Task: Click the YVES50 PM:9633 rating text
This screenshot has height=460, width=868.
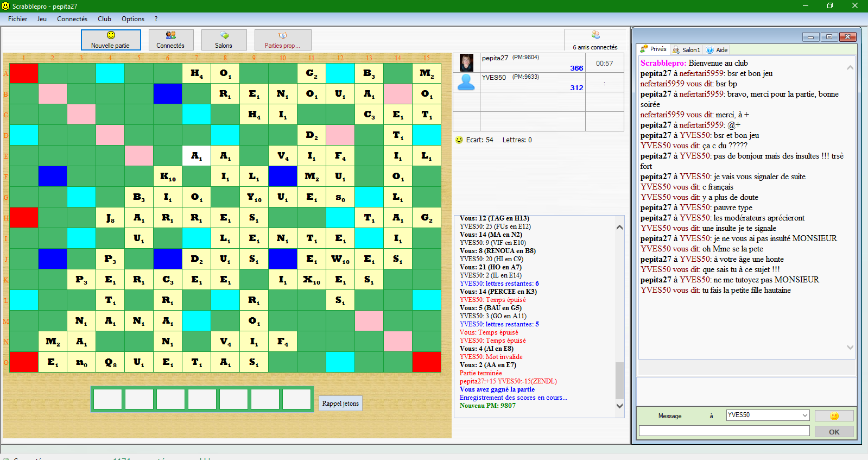Action: pyautogui.click(x=525, y=77)
